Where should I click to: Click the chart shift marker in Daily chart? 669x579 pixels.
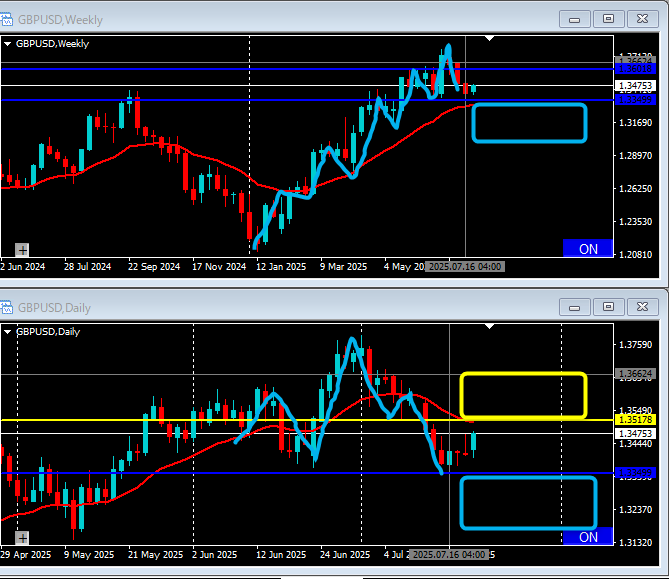[x=489, y=326]
